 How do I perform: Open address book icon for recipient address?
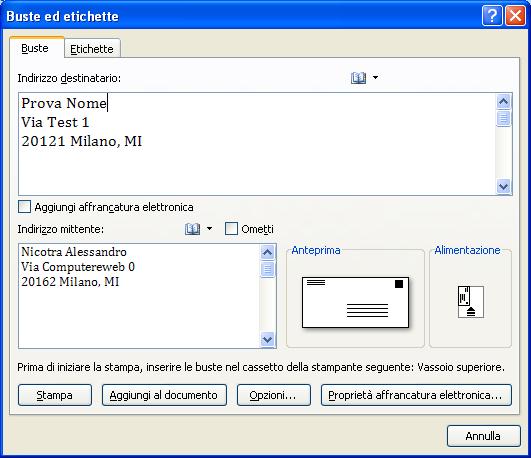(358, 78)
